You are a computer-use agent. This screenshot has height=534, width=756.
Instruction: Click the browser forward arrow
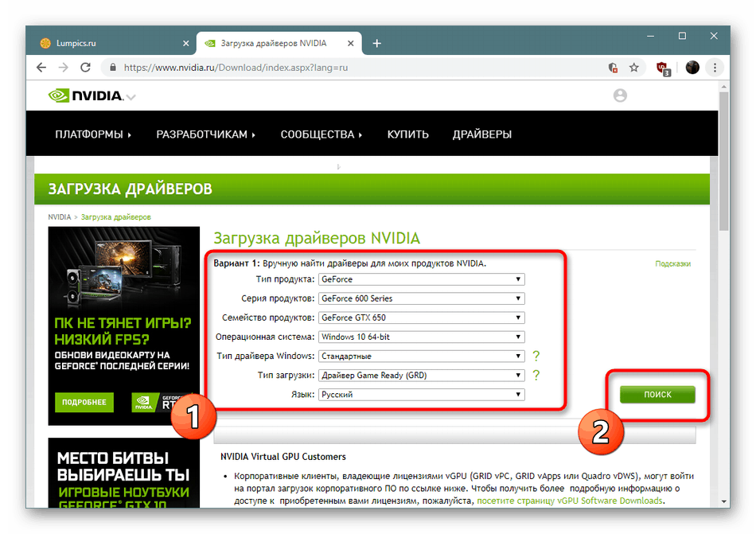[x=64, y=68]
